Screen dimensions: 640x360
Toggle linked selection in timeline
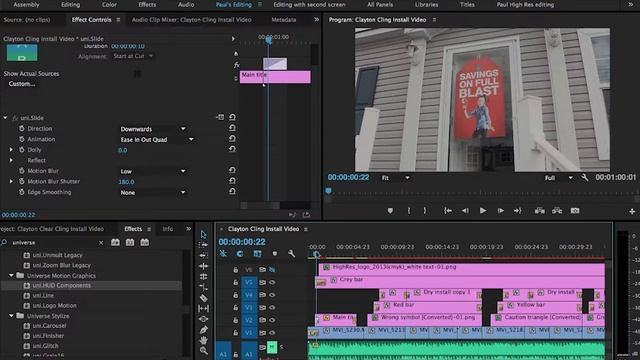pos(257,253)
